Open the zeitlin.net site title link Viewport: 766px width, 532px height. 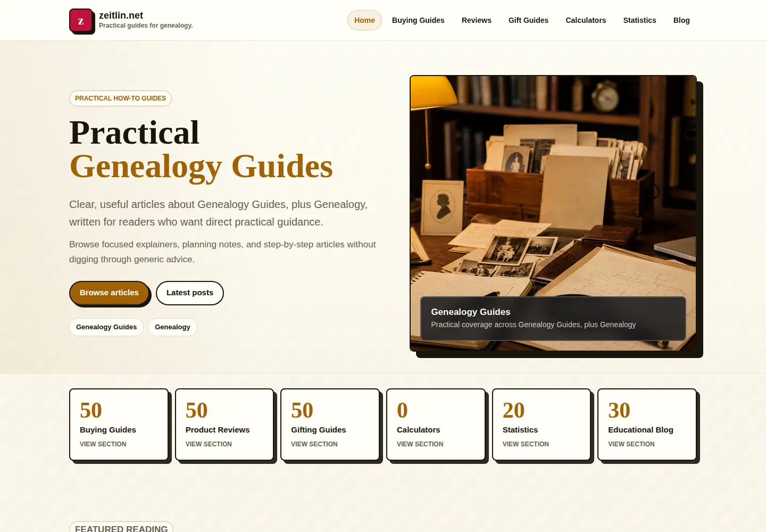coord(121,15)
